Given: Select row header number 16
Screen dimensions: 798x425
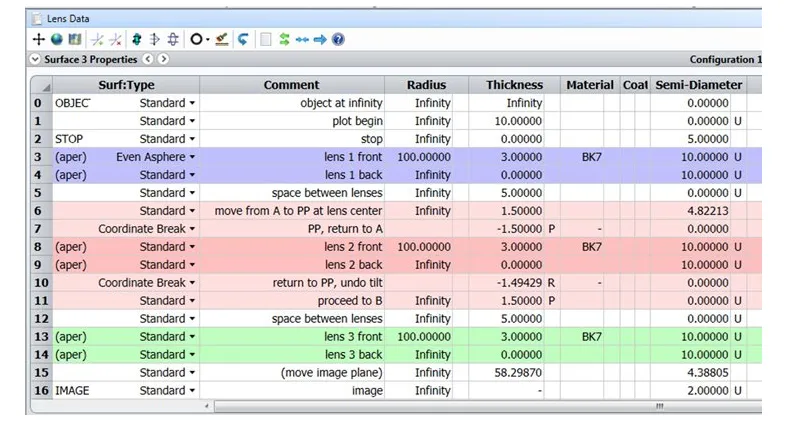Looking at the screenshot, I should point(41,391).
